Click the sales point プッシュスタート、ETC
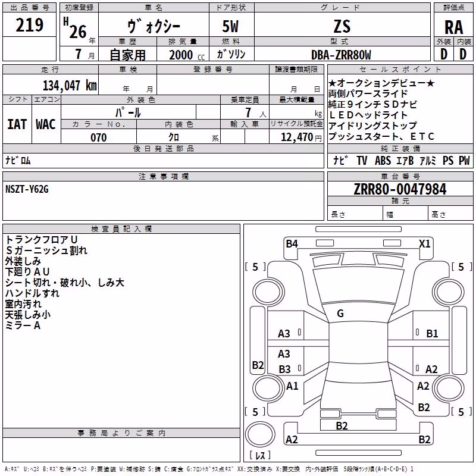Screen dimensions: 476x476 (x=381, y=137)
